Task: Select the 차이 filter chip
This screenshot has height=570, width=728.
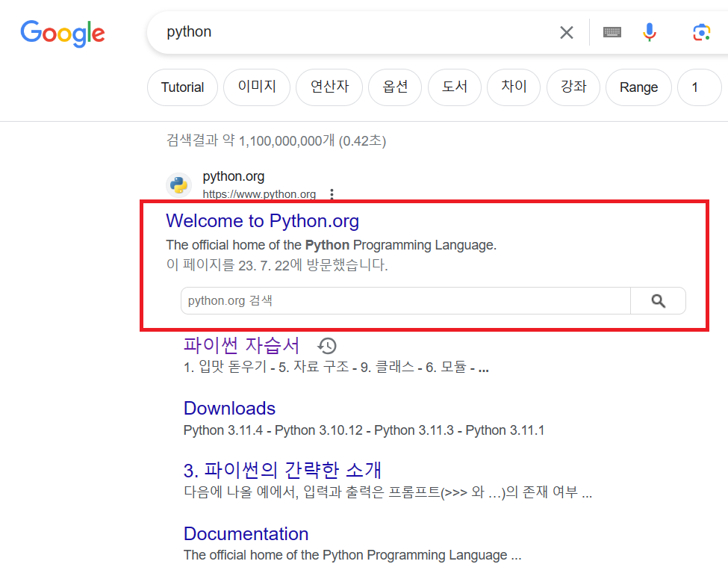Action: pyautogui.click(x=514, y=87)
